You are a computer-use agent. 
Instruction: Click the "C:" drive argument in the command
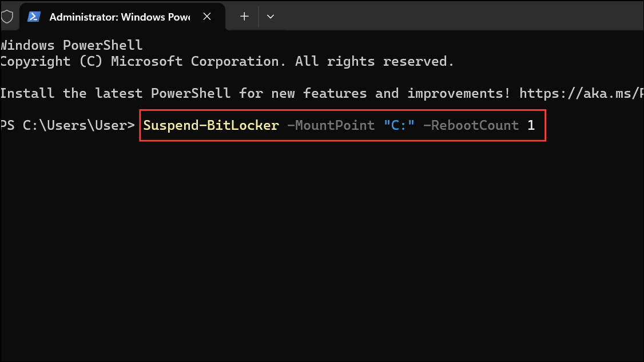(404, 125)
